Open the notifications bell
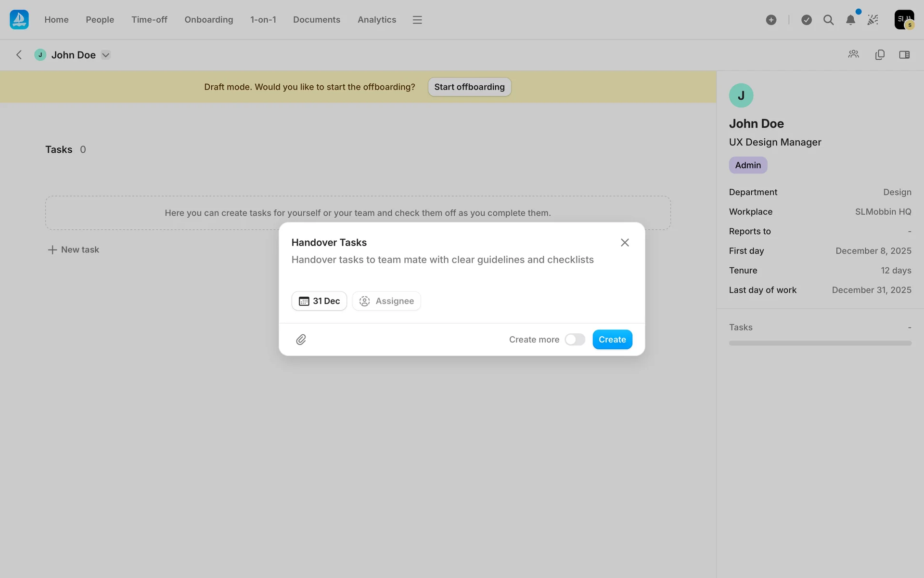 (850, 20)
